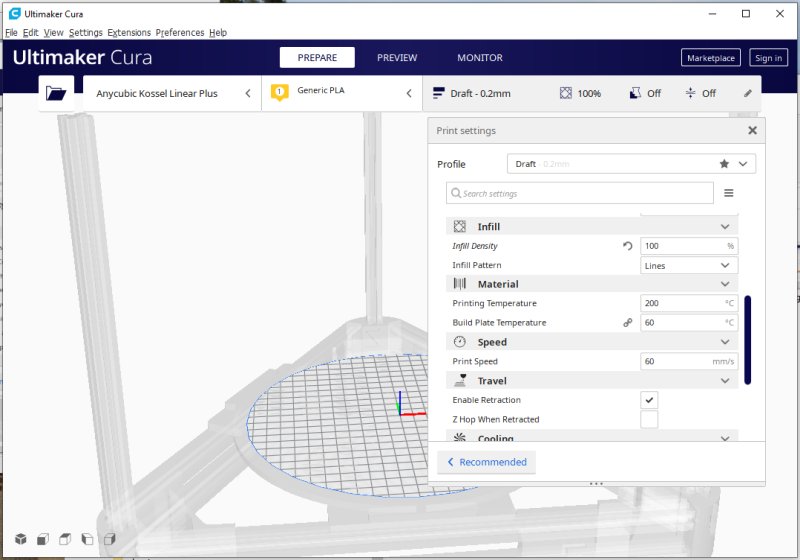This screenshot has height=560, width=800.
Task: Click the layer profile icon beside Draft
Action: click(438, 93)
